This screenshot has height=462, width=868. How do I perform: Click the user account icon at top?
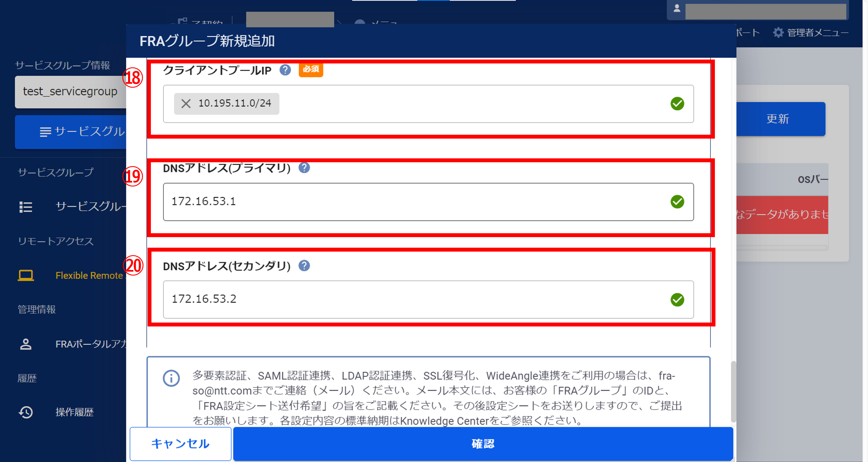coord(676,8)
